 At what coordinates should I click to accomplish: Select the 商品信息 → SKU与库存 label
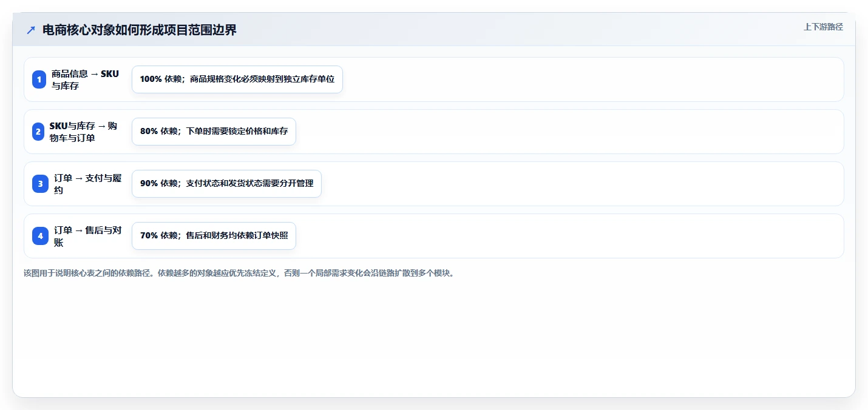pyautogui.click(x=86, y=79)
